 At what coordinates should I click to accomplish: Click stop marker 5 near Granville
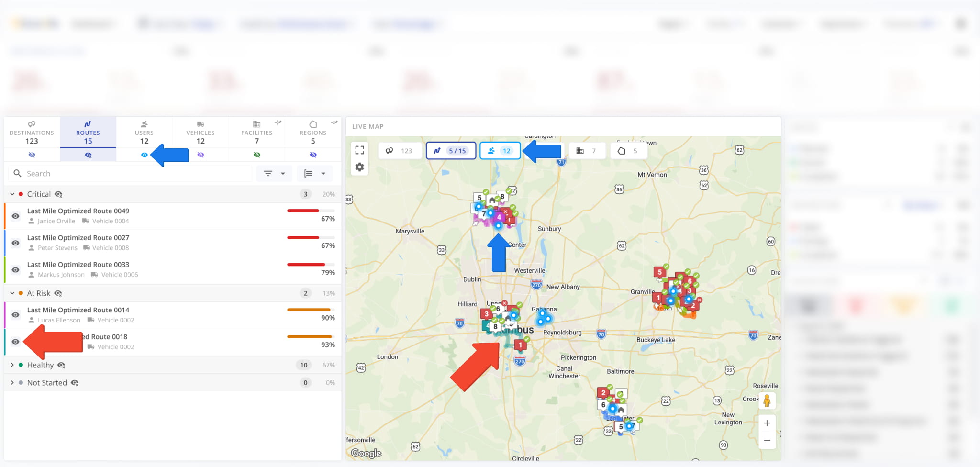coord(660,272)
